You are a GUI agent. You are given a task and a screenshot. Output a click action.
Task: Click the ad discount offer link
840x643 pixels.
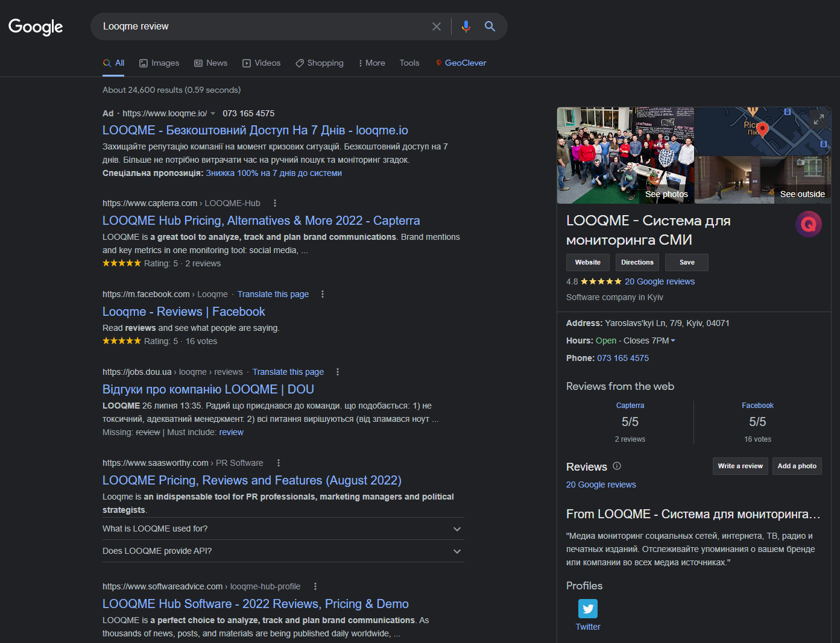pyautogui.click(x=274, y=173)
